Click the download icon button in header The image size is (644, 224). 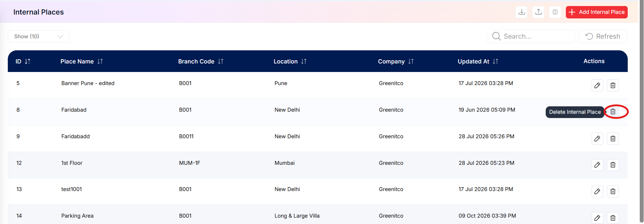pyautogui.click(x=522, y=12)
